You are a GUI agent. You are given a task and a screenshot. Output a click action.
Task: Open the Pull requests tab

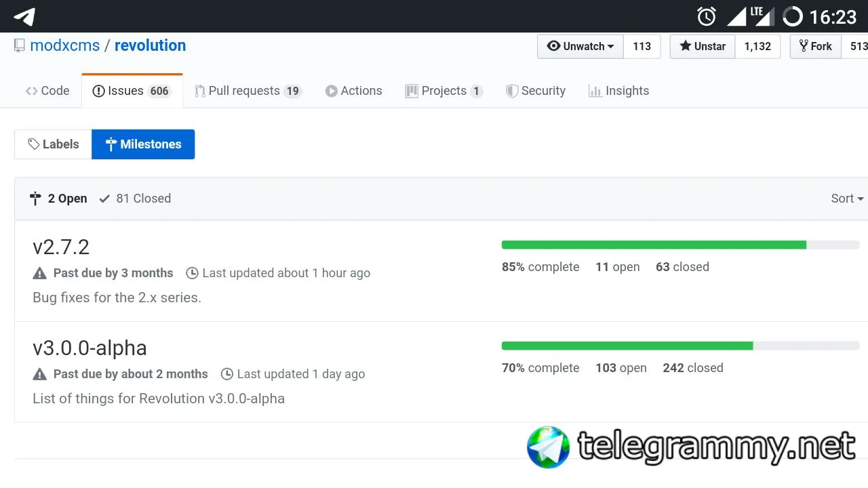[248, 91]
